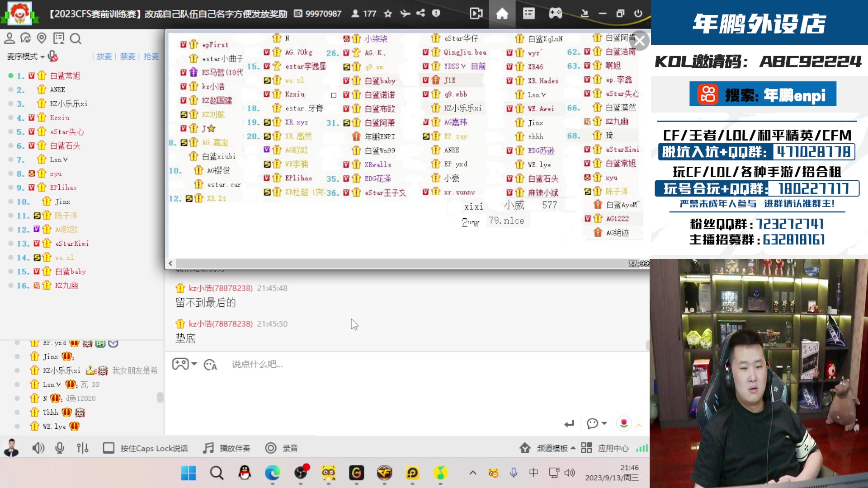The image size is (868, 488).
Task: Send message with the enter arrow icon
Action: click(569, 423)
